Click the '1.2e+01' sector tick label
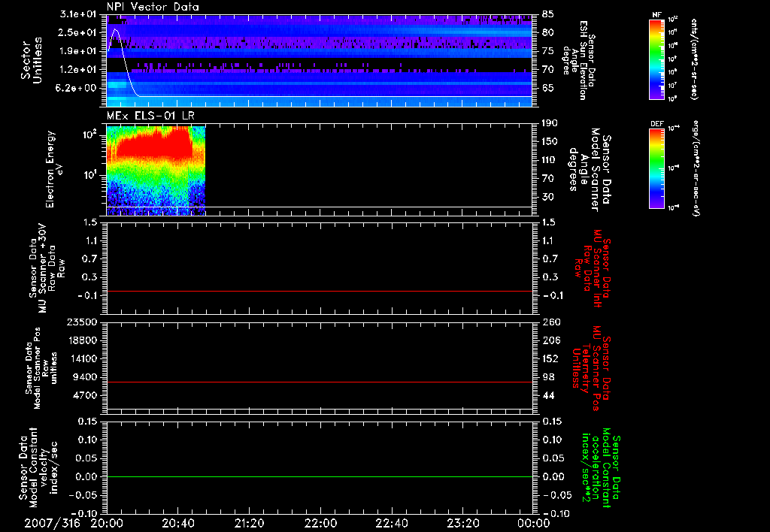The height and width of the screenshot is (532, 770). (77, 70)
